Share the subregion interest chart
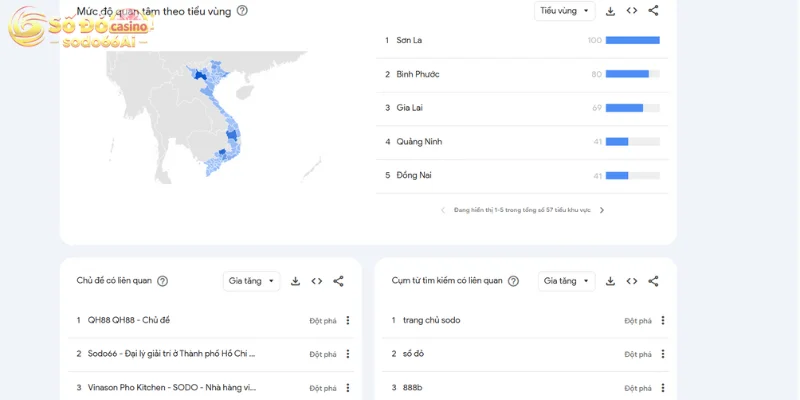800x400 pixels. pyautogui.click(x=653, y=11)
